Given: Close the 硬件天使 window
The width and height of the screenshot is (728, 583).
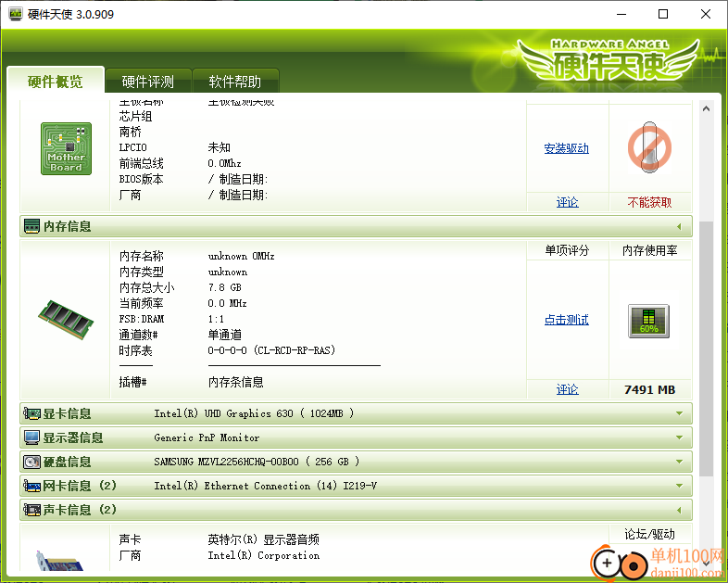Looking at the screenshot, I should (x=706, y=14).
